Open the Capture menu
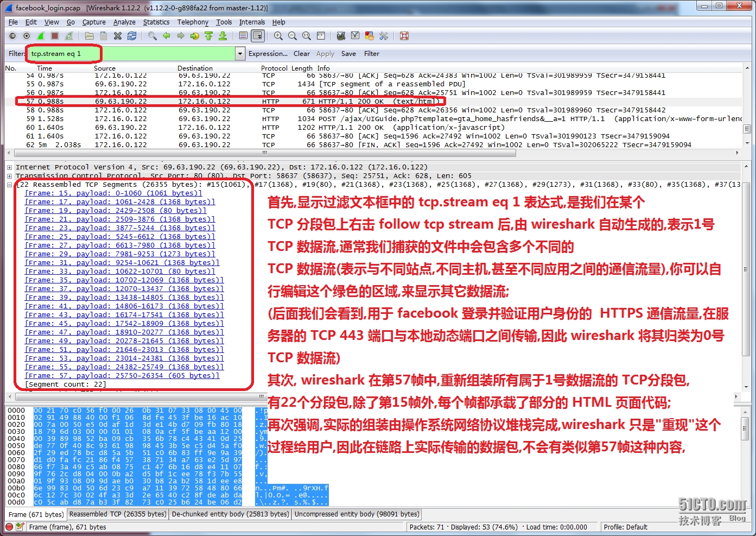 point(94,22)
